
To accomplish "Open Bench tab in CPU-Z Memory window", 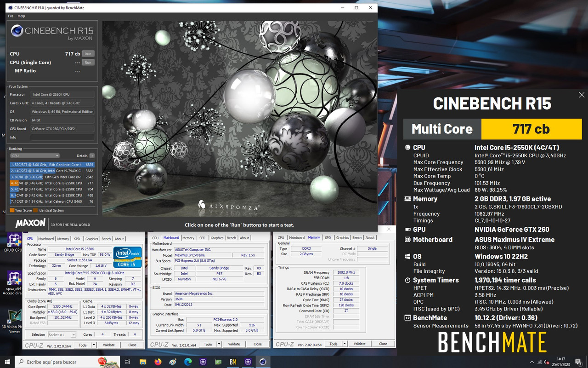I will click(357, 237).
